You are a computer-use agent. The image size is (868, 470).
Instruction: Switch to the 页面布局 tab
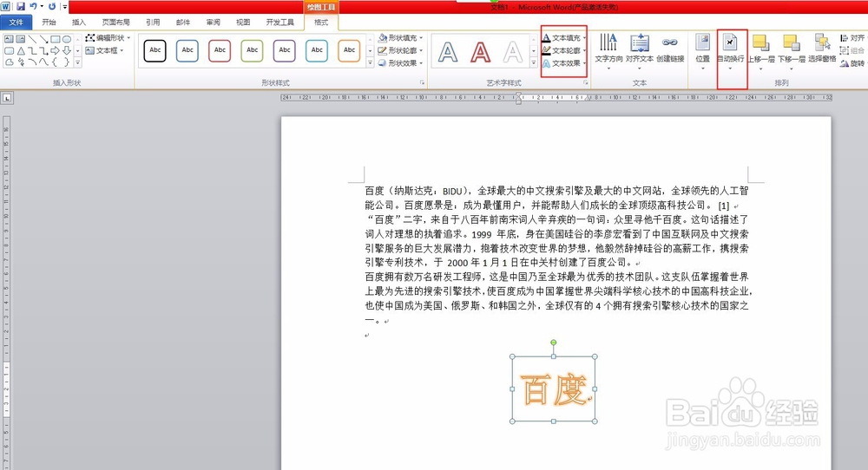[115, 23]
